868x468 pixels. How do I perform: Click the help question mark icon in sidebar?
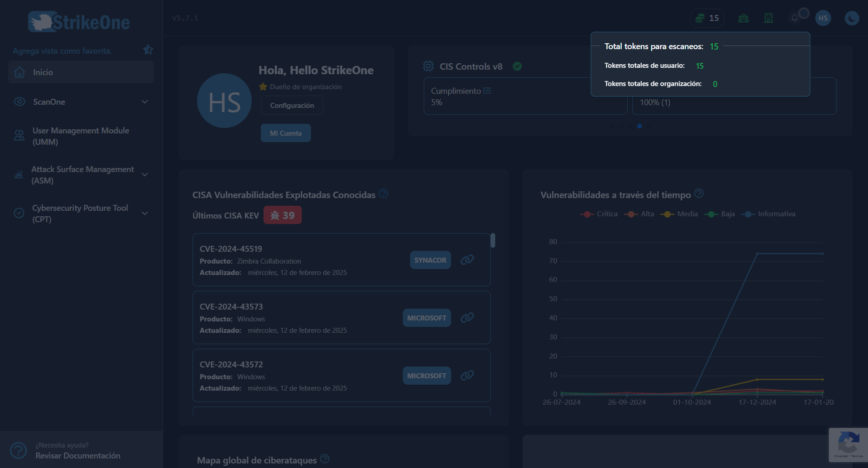[x=19, y=450]
